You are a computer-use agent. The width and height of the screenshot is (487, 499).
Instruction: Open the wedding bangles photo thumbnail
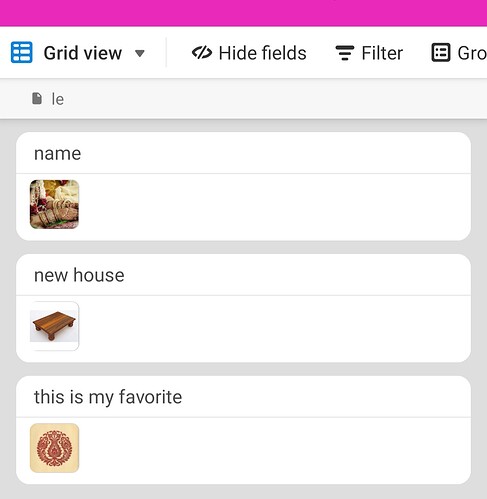point(54,204)
